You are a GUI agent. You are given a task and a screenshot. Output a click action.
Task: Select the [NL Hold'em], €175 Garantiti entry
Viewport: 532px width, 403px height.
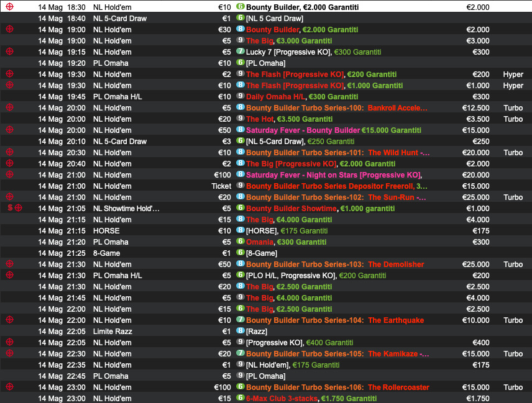(x=293, y=365)
